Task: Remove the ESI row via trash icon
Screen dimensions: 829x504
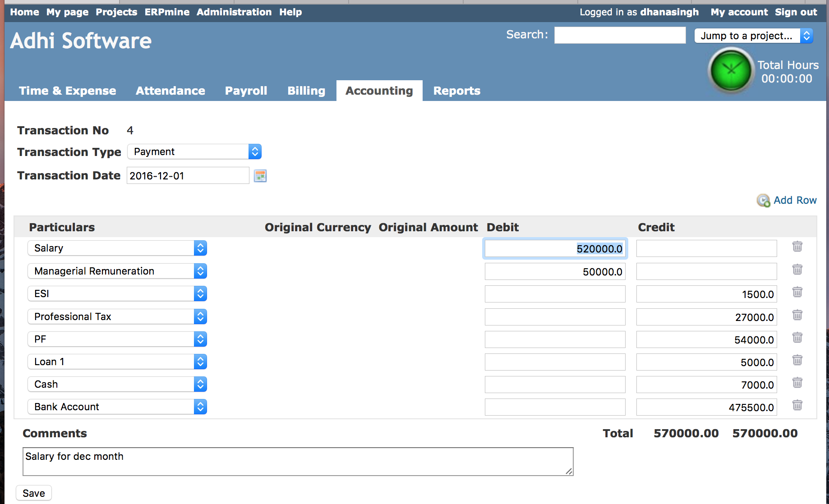Action: tap(797, 292)
